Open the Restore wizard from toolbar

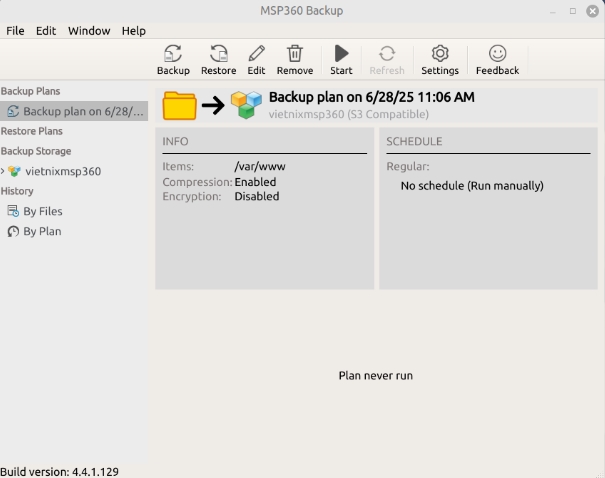(x=218, y=60)
